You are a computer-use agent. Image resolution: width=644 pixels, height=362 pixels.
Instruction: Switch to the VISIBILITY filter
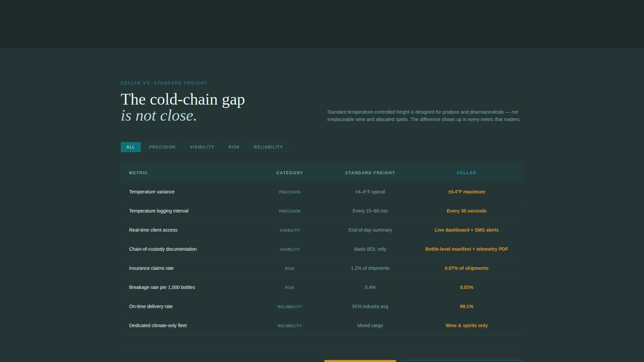click(x=202, y=147)
